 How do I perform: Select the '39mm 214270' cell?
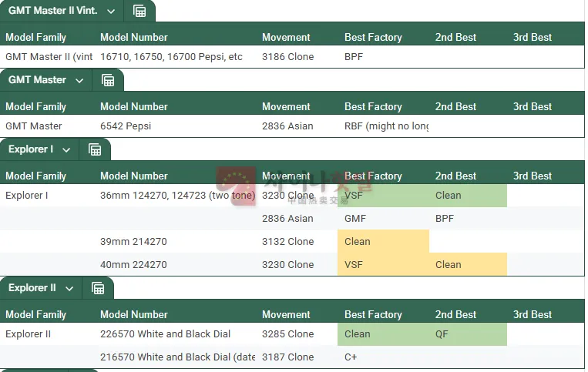tap(133, 242)
